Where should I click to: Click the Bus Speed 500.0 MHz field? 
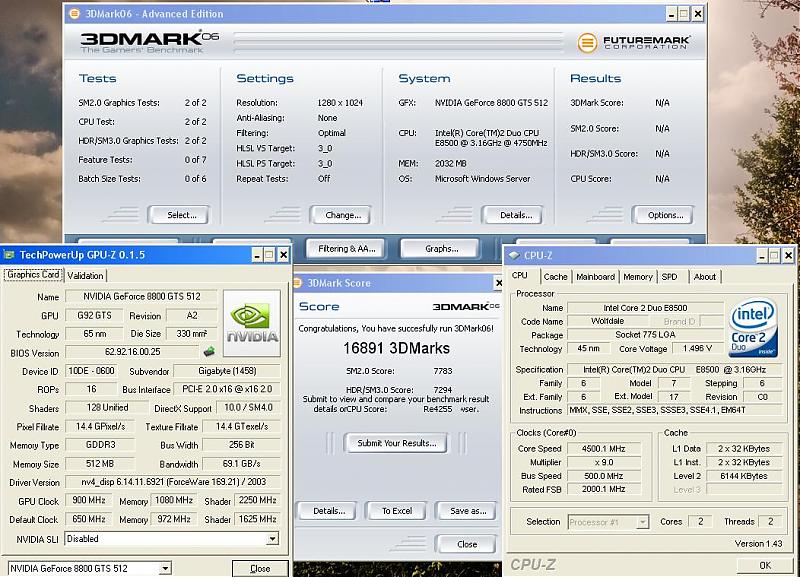(604, 476)
